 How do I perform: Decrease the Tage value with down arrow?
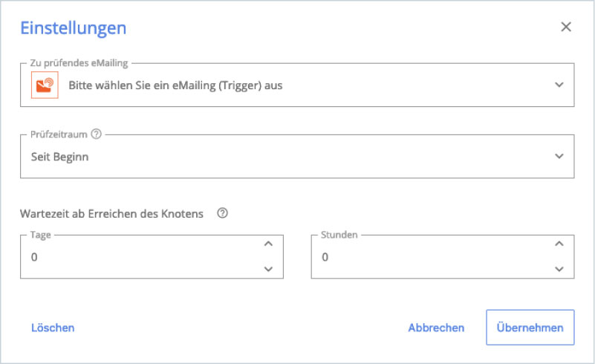268,269
